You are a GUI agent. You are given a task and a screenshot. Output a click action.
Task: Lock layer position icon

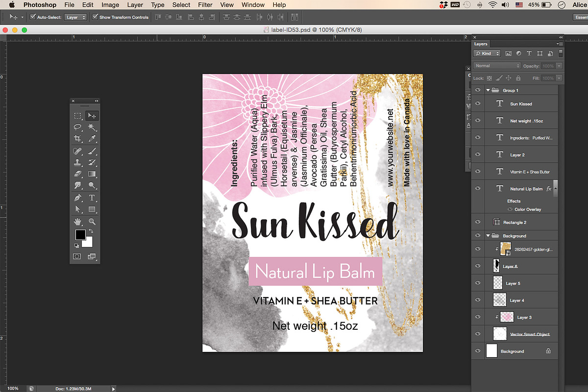pos(509,78)
